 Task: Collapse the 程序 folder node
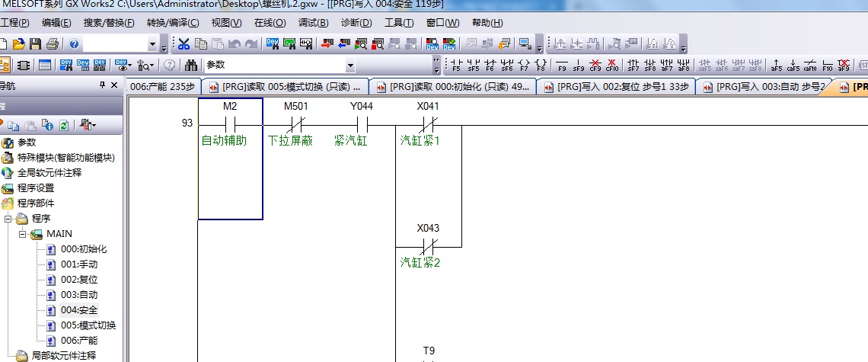coord(8,219)
